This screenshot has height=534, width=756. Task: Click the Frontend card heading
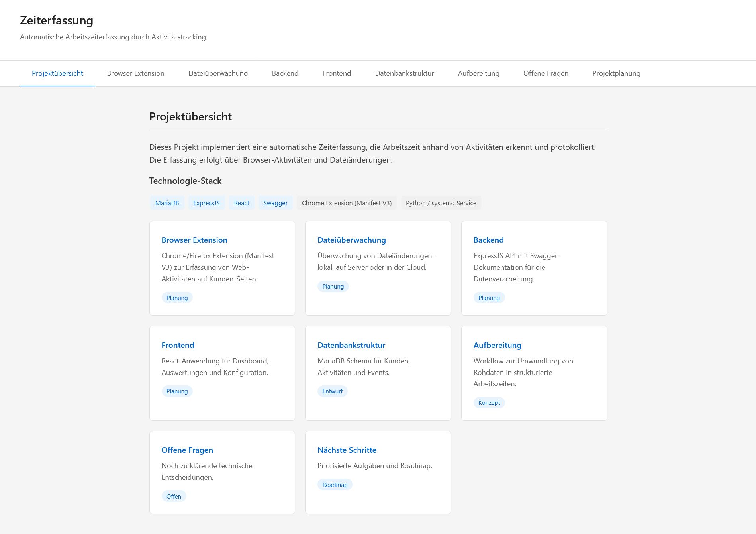point(178,345)
